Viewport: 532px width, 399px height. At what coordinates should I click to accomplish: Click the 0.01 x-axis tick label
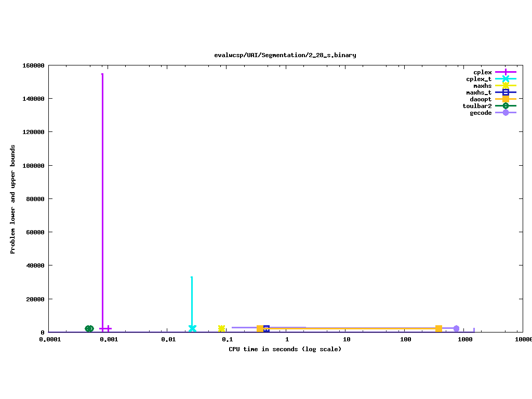pyautogui.click(x=168, y=340)
